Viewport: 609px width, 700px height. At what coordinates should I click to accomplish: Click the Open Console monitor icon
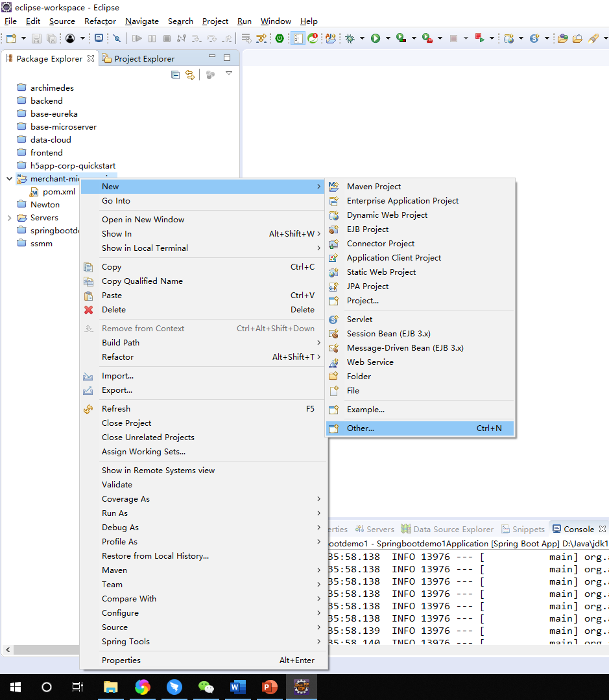click(99, 38)
